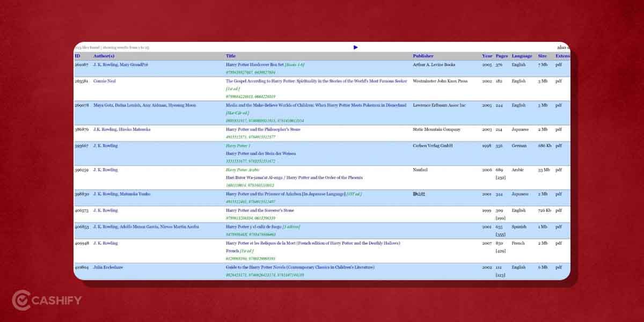Select publisher Westminster John Knox Press

440,81
